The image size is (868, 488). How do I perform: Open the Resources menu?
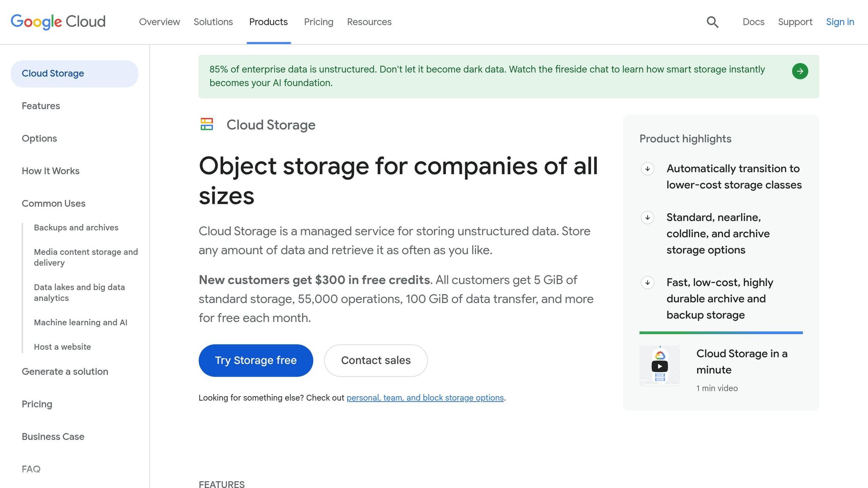click(x=369, y=22)
